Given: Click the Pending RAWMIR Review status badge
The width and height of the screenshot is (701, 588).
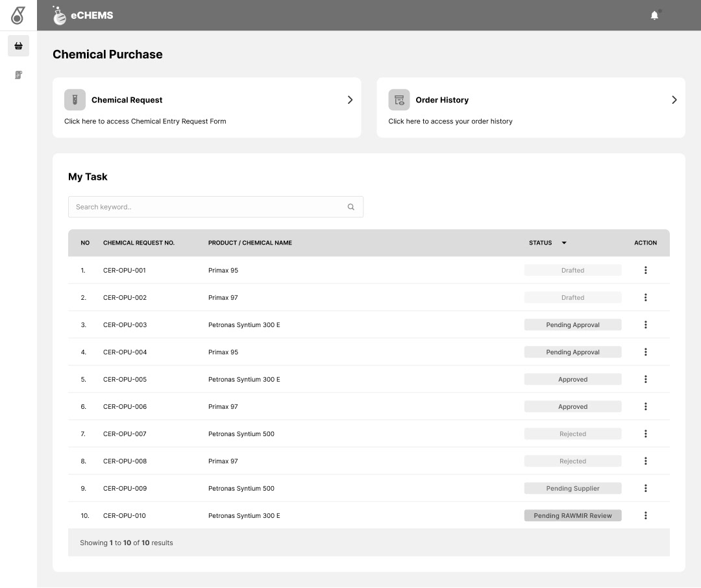Looking at the screenshot, I should [x=572, y=515].
